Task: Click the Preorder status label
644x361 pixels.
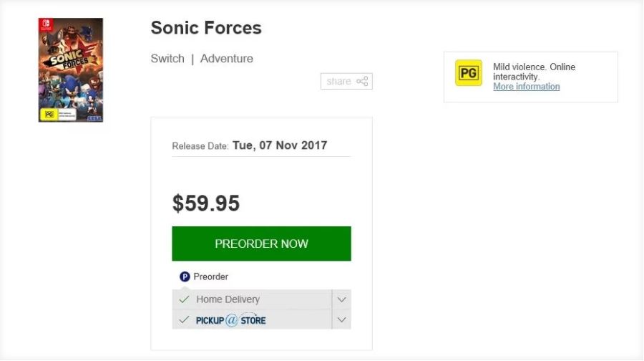Action: point(210,276)
